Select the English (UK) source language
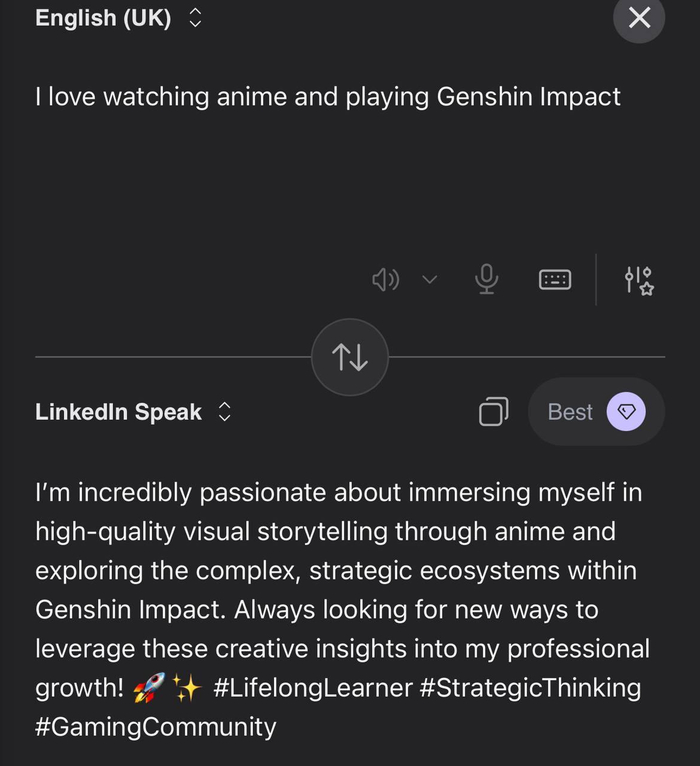 (103, 18)
